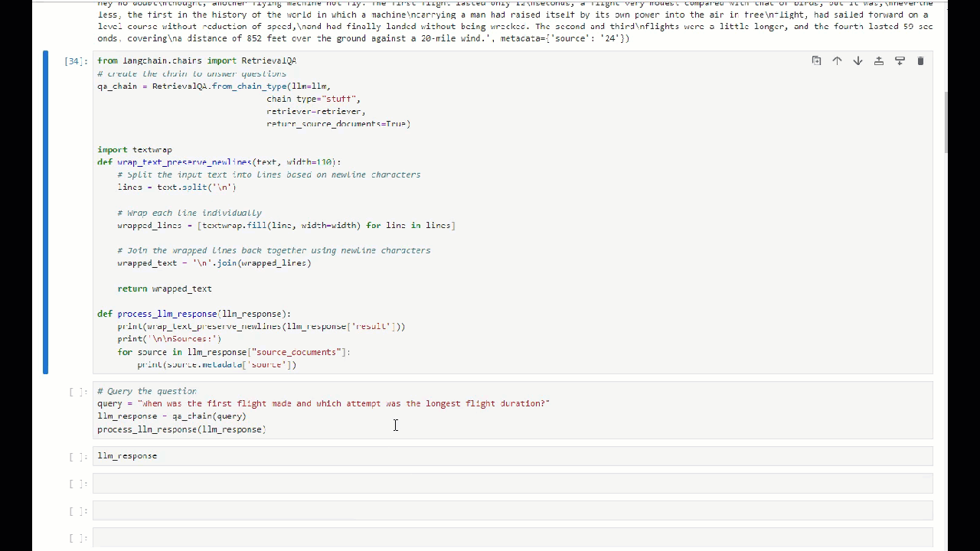Click the '# Join the wrapped lines back together' comment
Viewport: 980px width, 551px height.
point(274,250)
